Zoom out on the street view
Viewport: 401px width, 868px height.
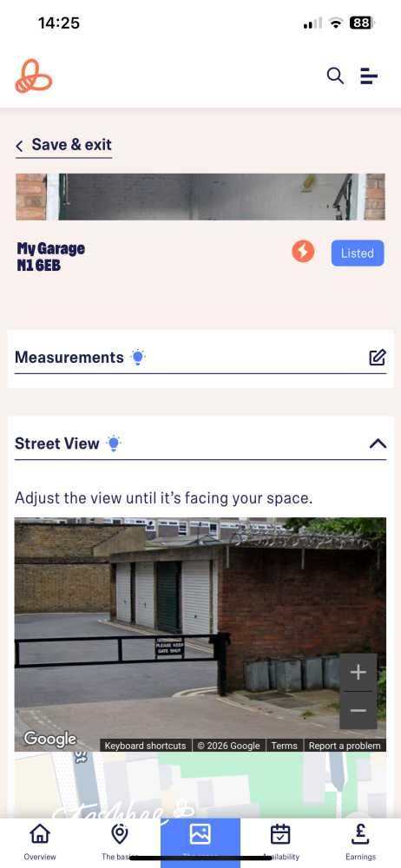pos(358,710)
